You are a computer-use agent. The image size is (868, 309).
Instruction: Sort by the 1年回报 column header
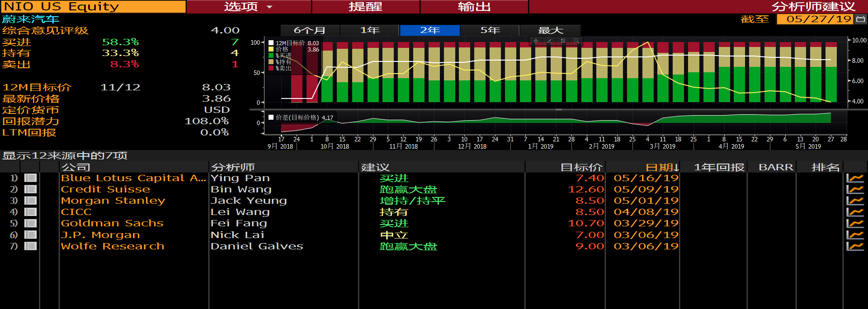point(714,167)
